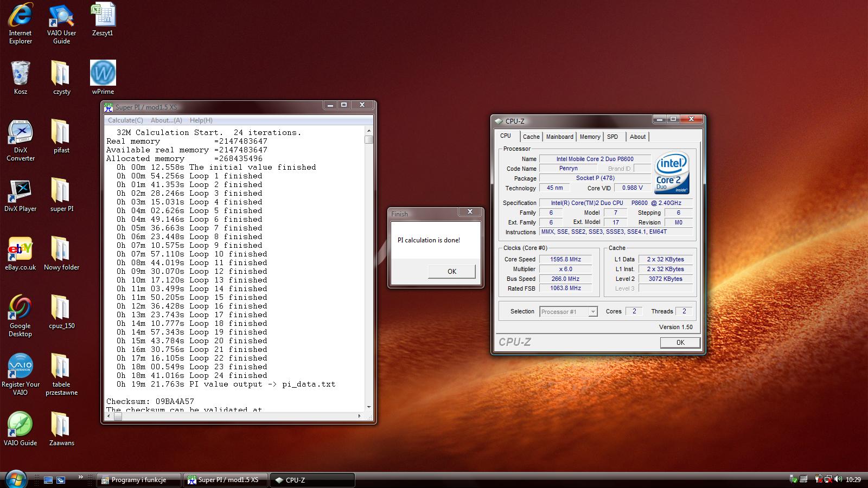Image resolution: width=868 pixels, height=488 pixels.
Task: Open the VAIO User Guide shortcut
Action: coord(61,23)
